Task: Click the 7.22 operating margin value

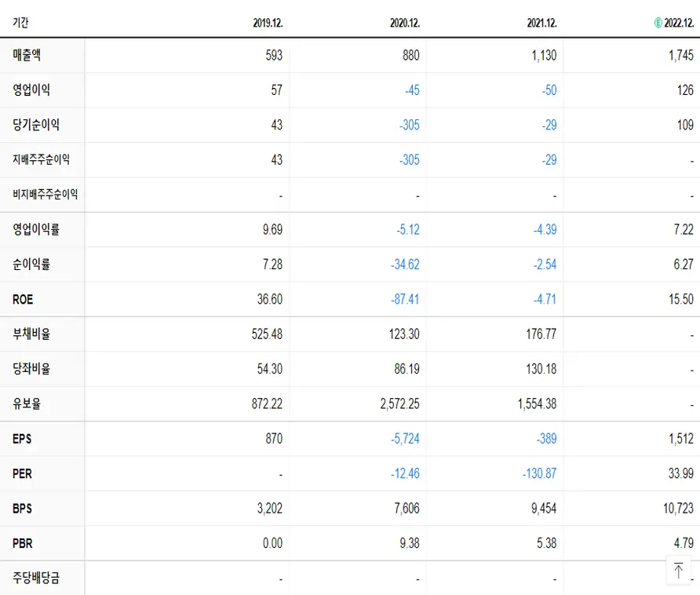Action: pos(684,229)
